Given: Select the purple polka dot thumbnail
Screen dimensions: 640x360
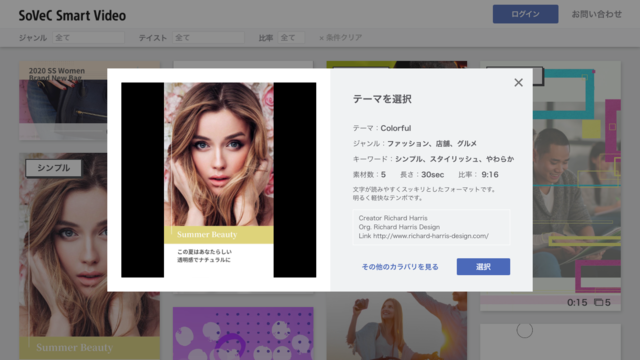Looking at the screenshot, I should pos(243,333).
